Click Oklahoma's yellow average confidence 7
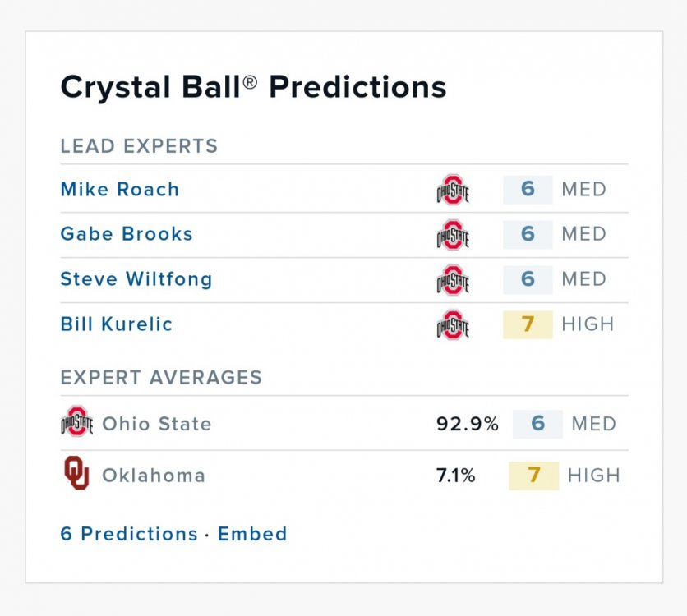 [533, 476]
